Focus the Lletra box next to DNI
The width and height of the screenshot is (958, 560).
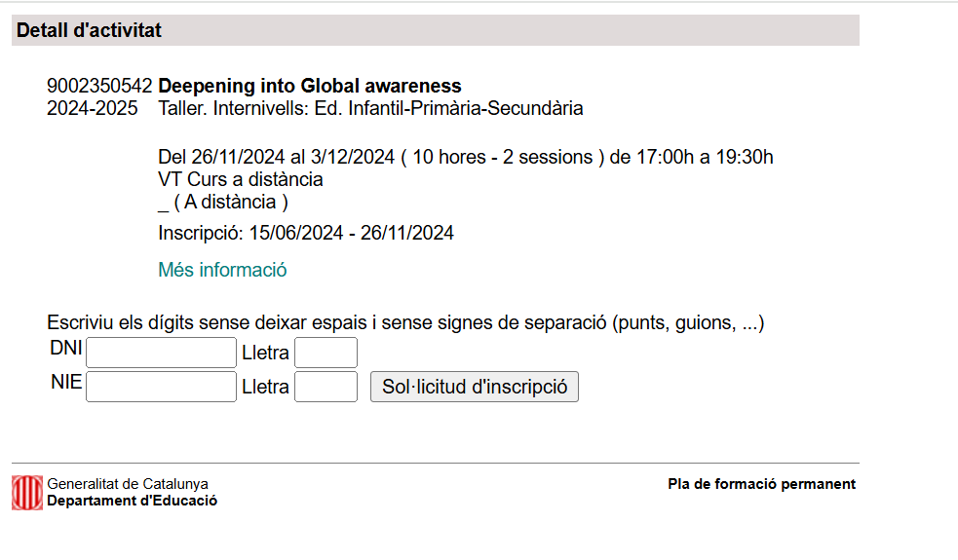[326, 353]
